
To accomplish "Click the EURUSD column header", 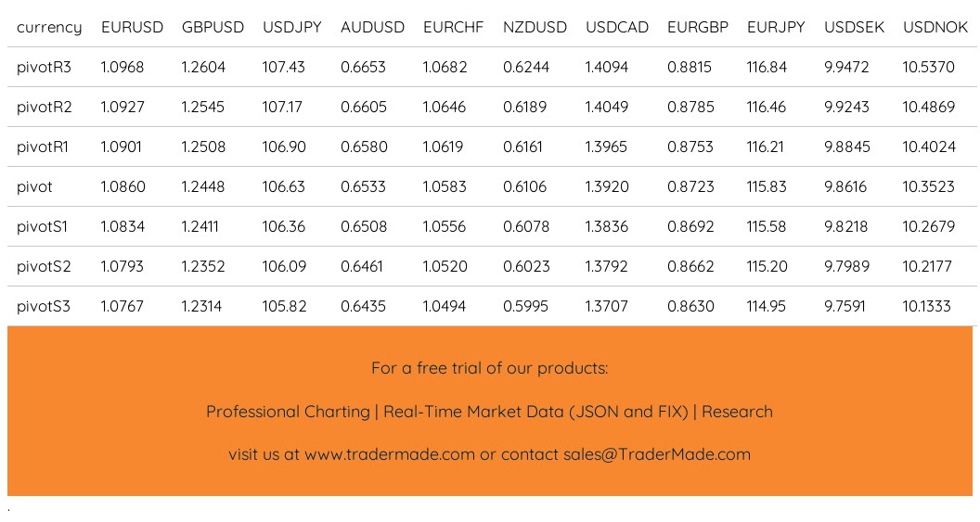I will click(x=132, y=28).
